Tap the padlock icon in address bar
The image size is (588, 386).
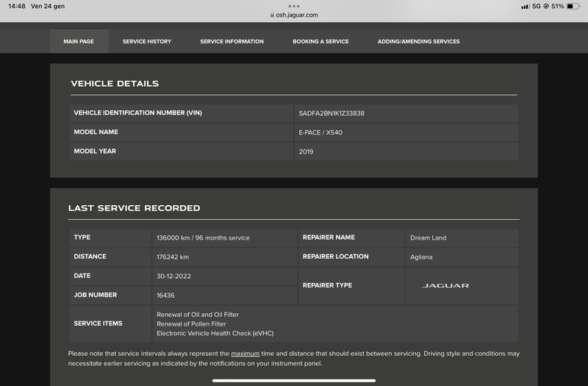pos(272,15)
